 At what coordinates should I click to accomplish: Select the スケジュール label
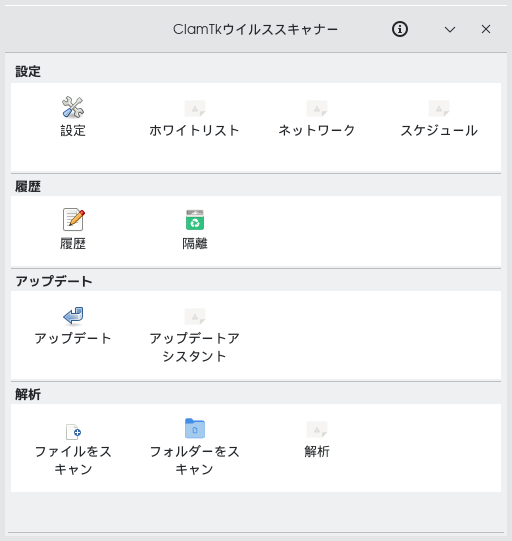pyautogui.click(x=439, y=130)
